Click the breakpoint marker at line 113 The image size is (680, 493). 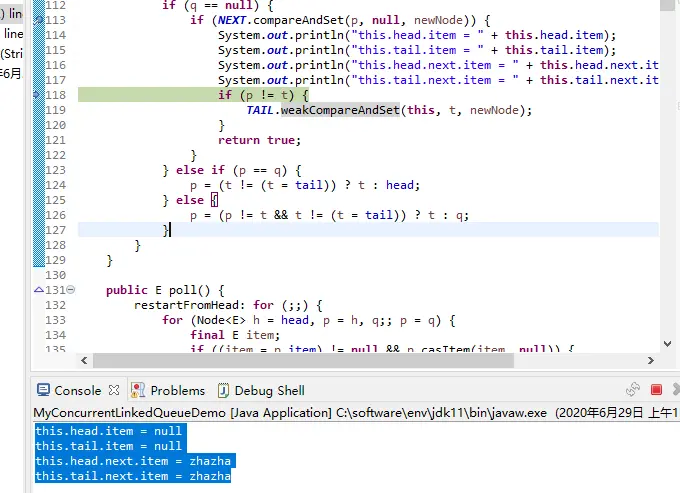click(x=39, y=20)
